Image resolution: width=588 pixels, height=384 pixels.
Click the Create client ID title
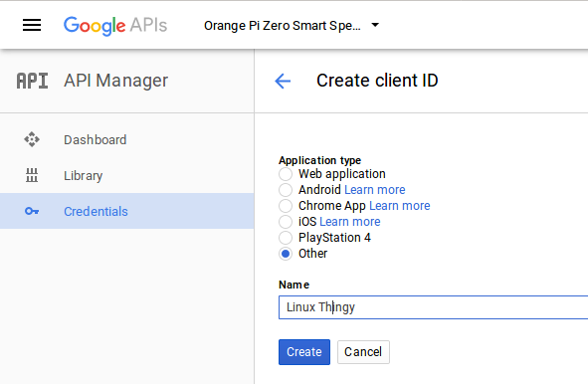tap(377, 81)
